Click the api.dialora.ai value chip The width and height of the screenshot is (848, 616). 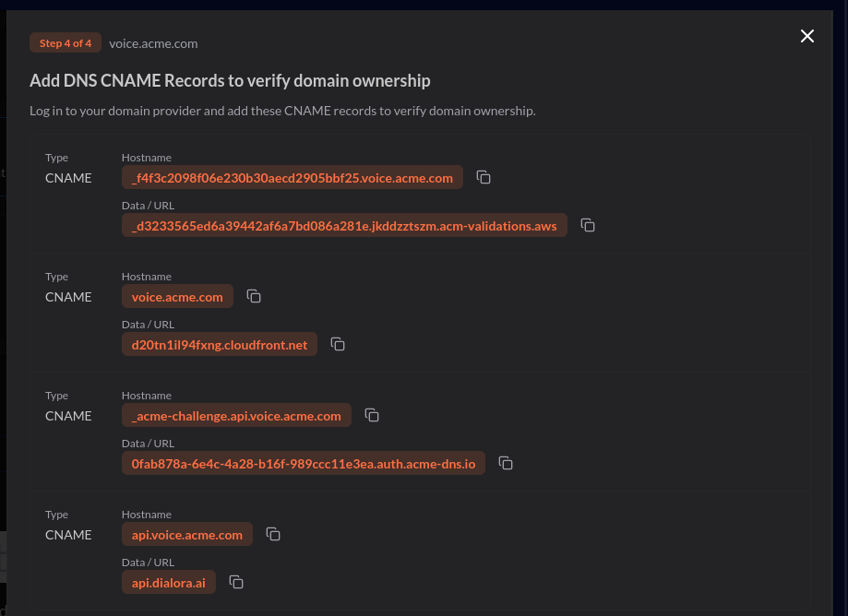point(169,583)
